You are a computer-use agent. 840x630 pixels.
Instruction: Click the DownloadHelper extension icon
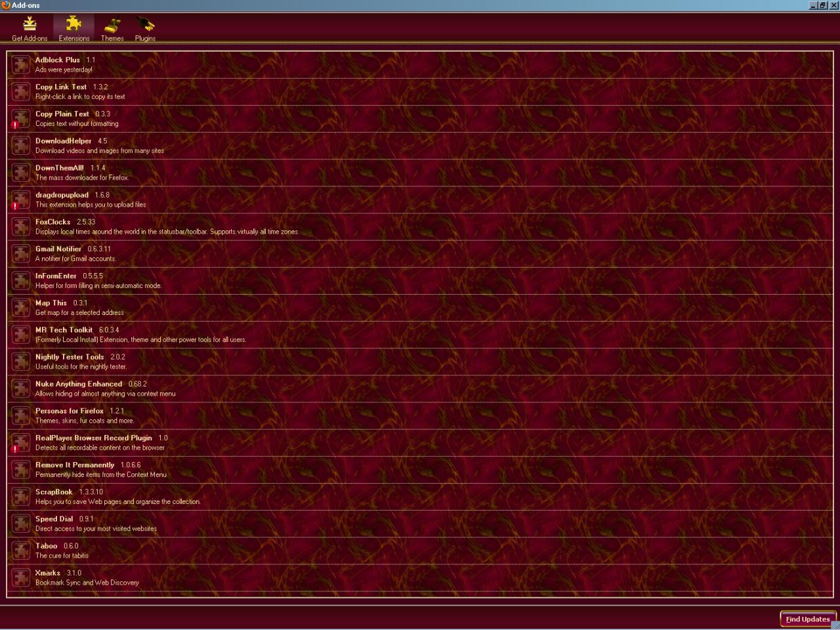pyautogui.click(x=21, y=145)
